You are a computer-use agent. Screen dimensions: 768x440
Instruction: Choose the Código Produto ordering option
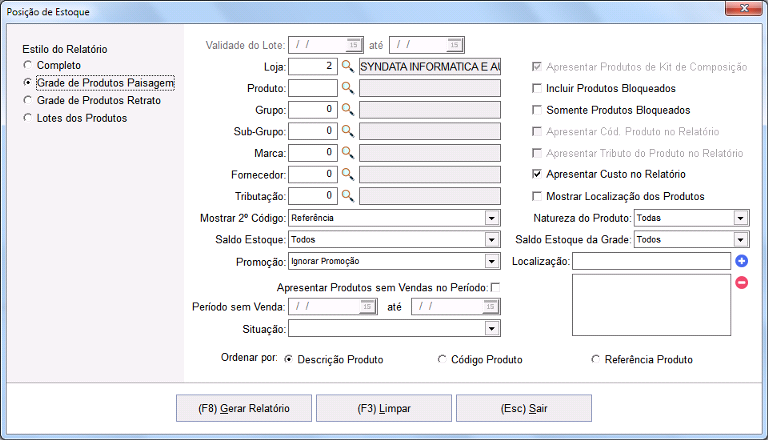pos(442,359)
